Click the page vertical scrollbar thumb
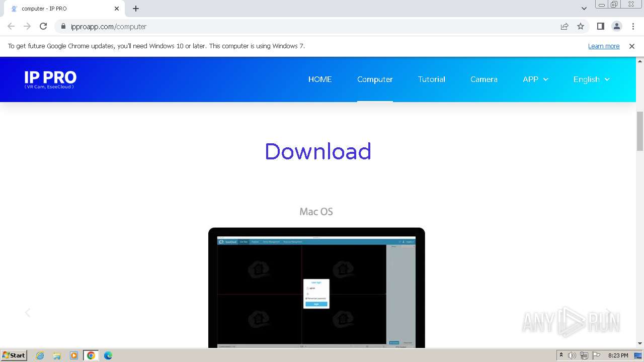 click(640, 131)
